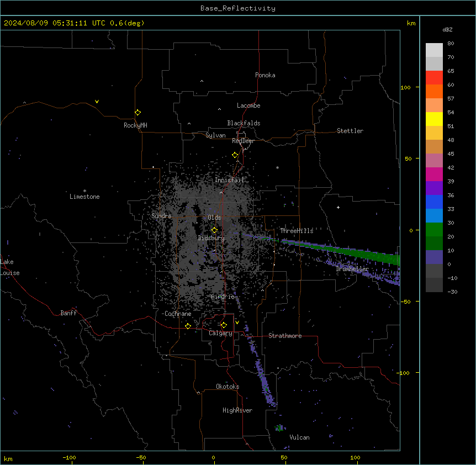Click the ThreeHills label
476x465 pixels.
[x=297, y=231]
